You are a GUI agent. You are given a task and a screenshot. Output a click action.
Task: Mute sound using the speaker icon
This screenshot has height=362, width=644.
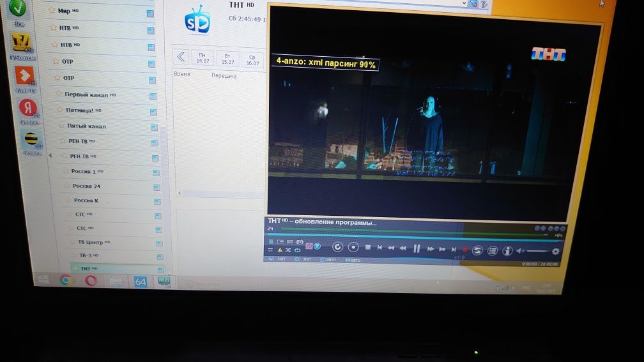click(520, 251)
